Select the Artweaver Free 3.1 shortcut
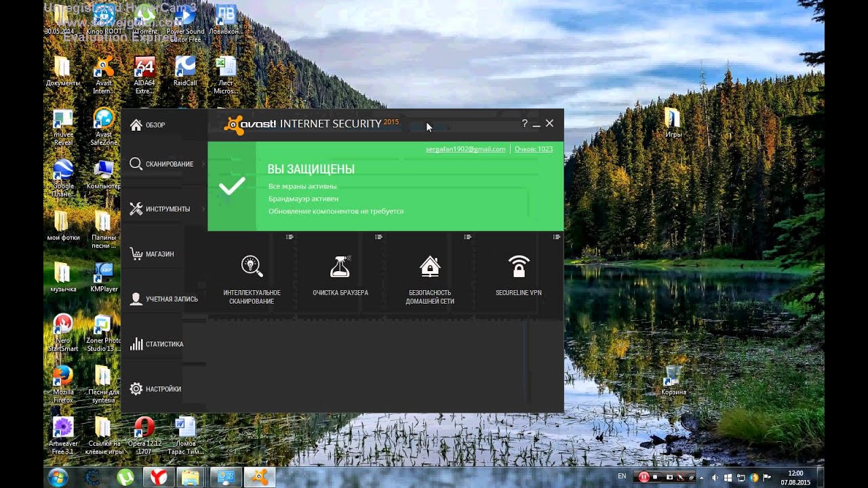 pos(63,436)
